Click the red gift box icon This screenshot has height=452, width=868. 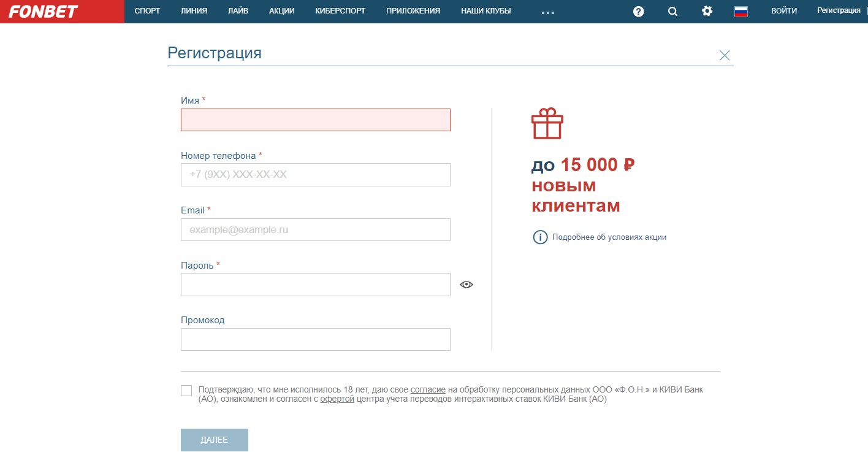pyautogui.click(x=547, y=123)
